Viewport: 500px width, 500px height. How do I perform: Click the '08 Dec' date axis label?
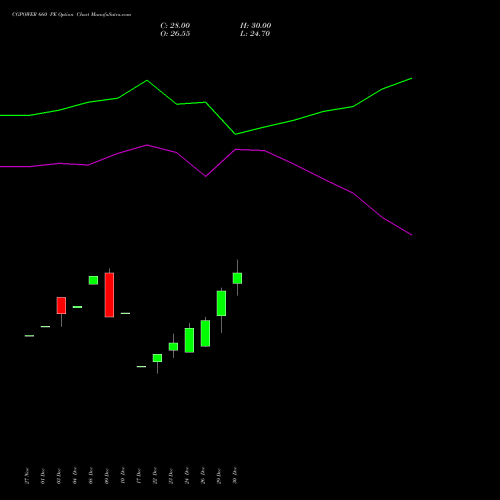tap(91, 476)
